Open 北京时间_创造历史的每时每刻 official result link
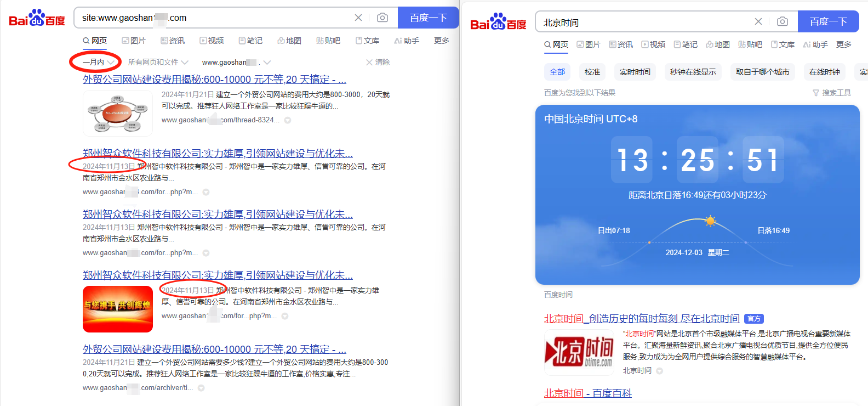This screenshot has height=406, width=868. coord(642,318)
